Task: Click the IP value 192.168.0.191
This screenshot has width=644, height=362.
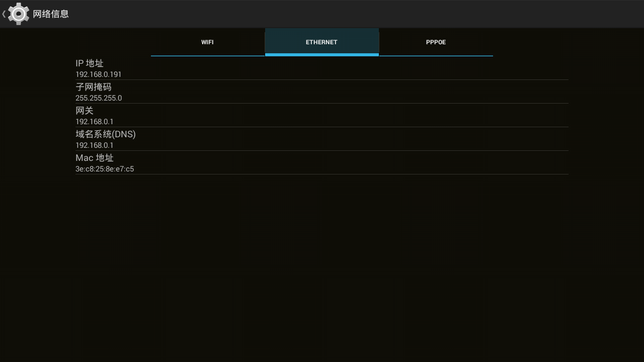Action: (x=99, y=74)
